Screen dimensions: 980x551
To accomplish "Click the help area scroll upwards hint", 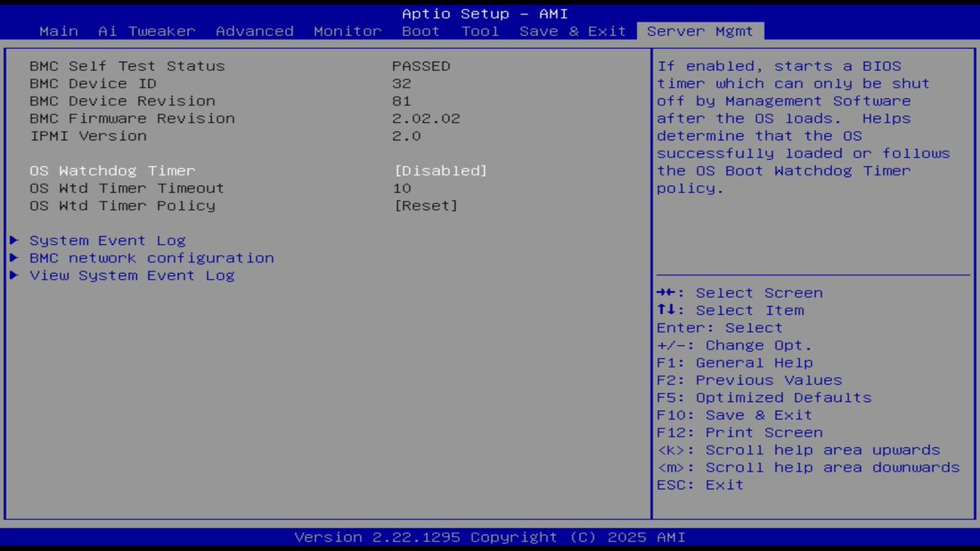I will point(799,449).
